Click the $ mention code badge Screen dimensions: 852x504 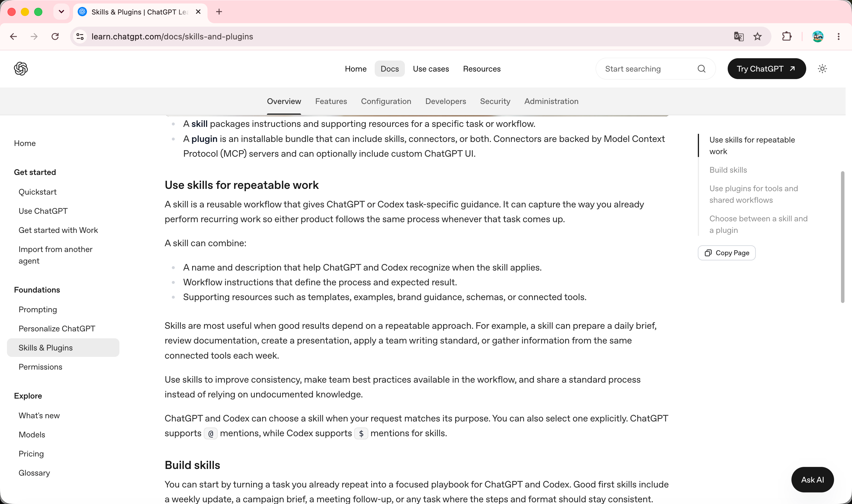tap(361, 433)
